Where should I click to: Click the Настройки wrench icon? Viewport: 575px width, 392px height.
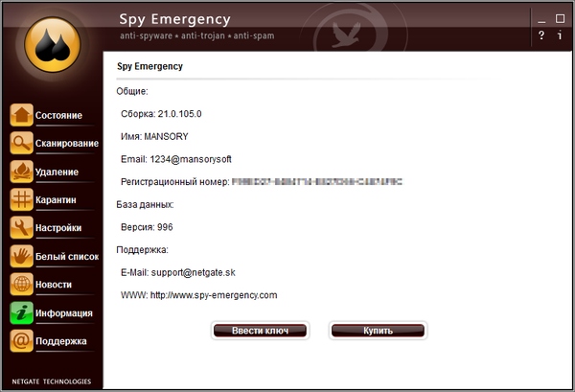[x=21, y=228]
